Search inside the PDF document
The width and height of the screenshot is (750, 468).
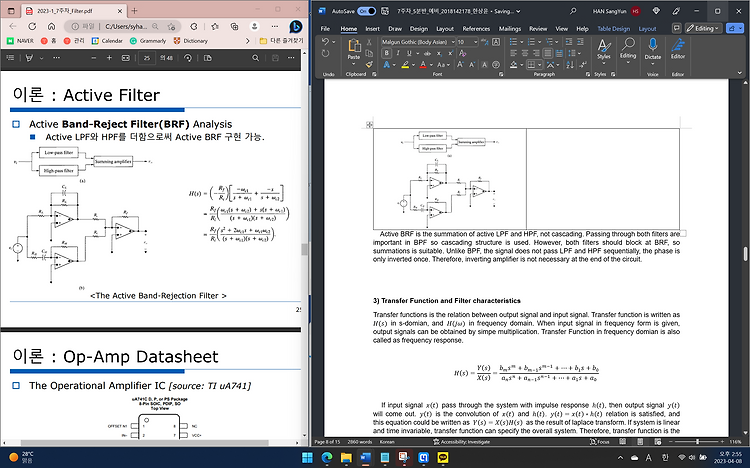[255, 58]
